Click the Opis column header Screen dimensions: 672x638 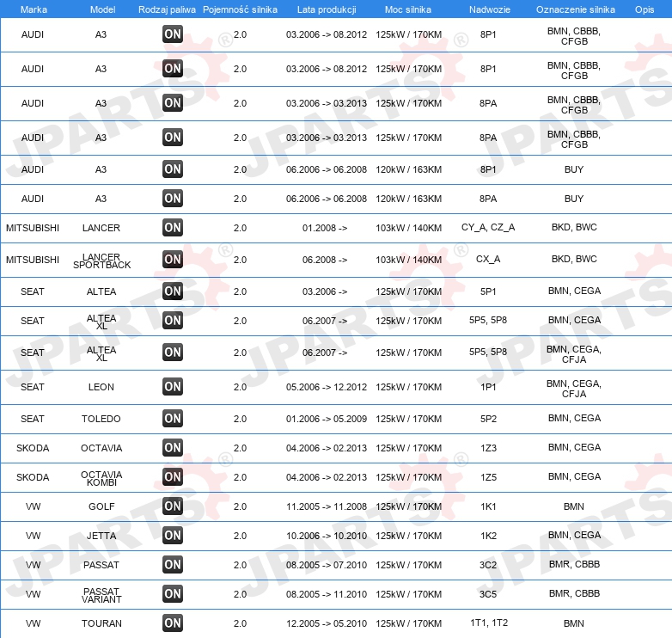[645, 9]
